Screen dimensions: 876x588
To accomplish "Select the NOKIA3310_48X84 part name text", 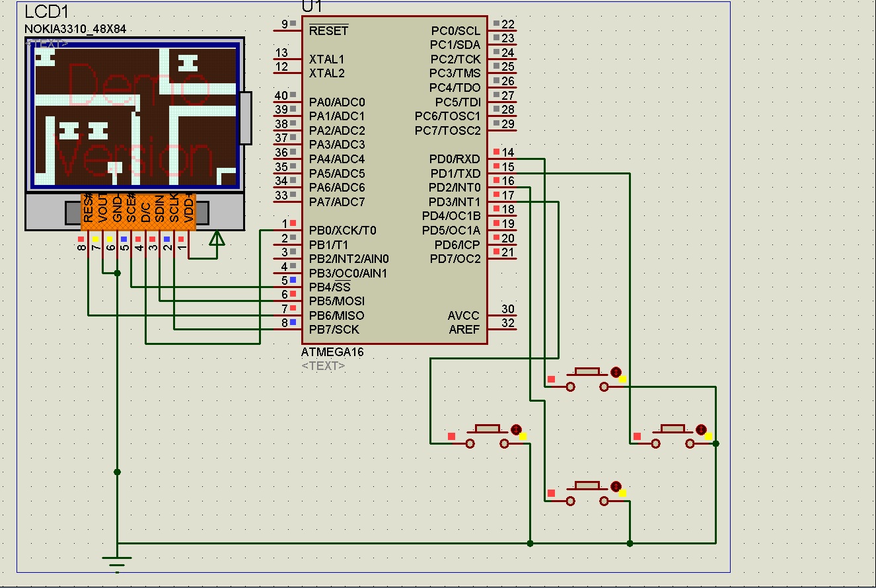I will [x=75, y=29].
